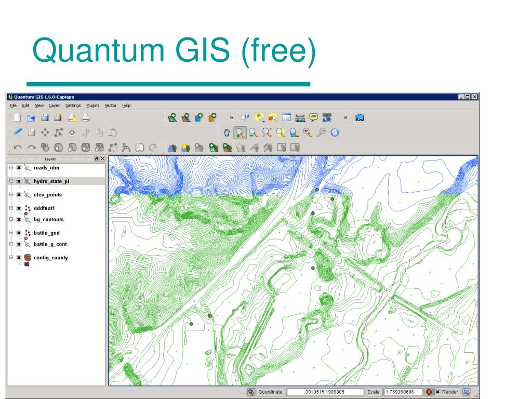
Task: Toggle the dddfeat1 layer checkbox
Action: [x=19, y=208]
